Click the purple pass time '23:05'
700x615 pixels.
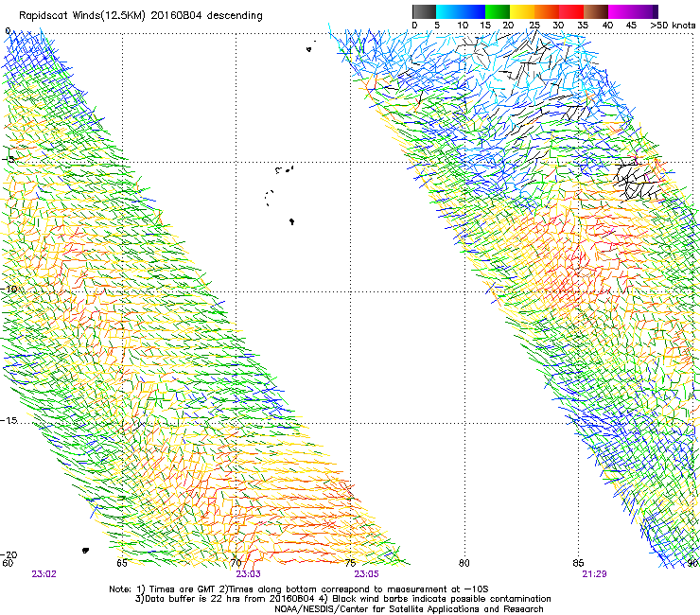(x=366, y=574)
